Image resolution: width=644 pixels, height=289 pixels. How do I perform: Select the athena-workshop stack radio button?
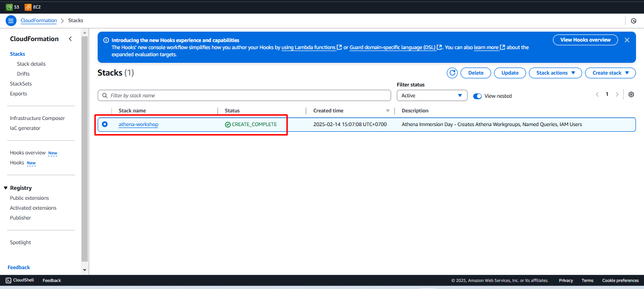pos(105,124)
